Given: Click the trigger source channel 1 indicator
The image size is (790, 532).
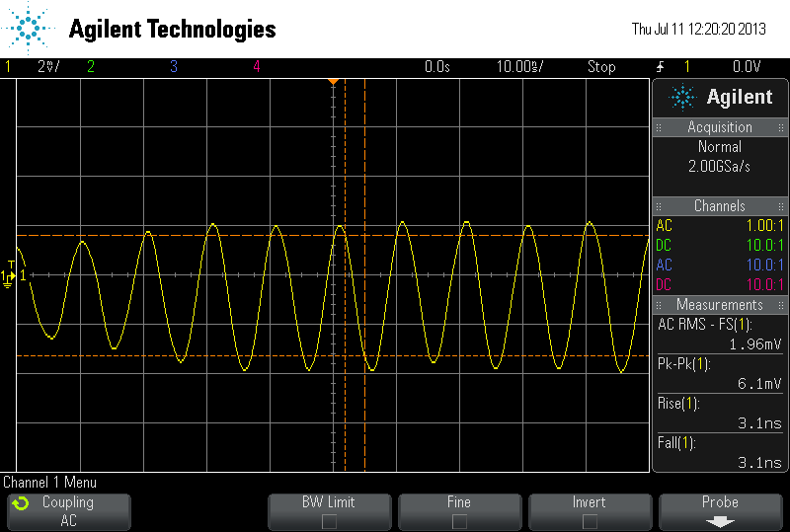Looking at the screenshot, I should point(686,66).
